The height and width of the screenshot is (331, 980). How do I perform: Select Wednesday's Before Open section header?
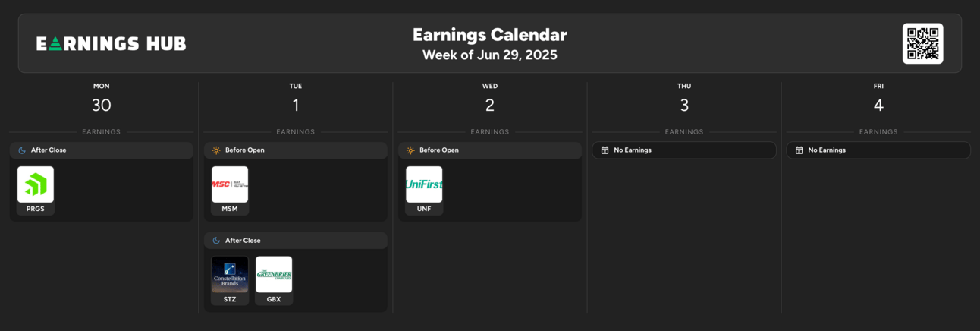pos(490,150)
